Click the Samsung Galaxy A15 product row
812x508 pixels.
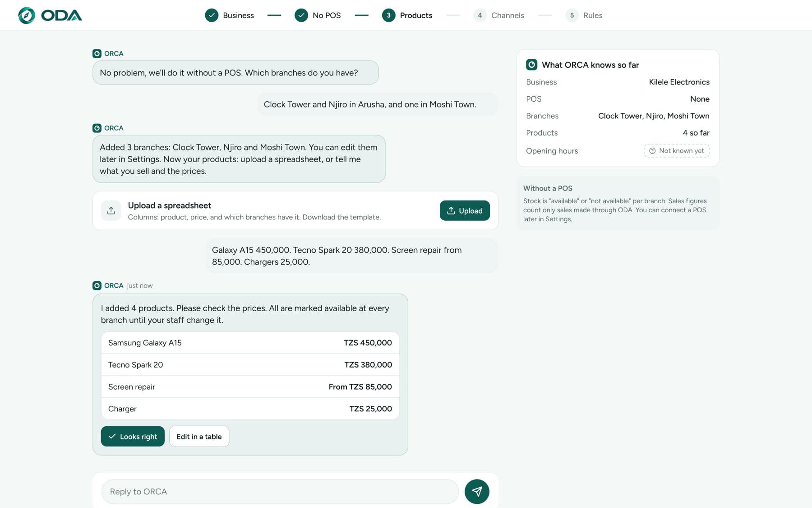pos(250,343)
